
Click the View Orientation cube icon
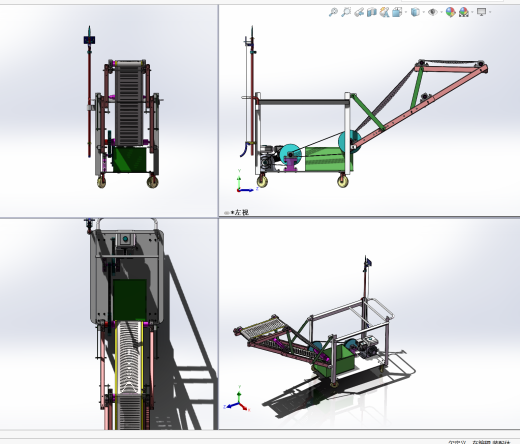(397, 12)
